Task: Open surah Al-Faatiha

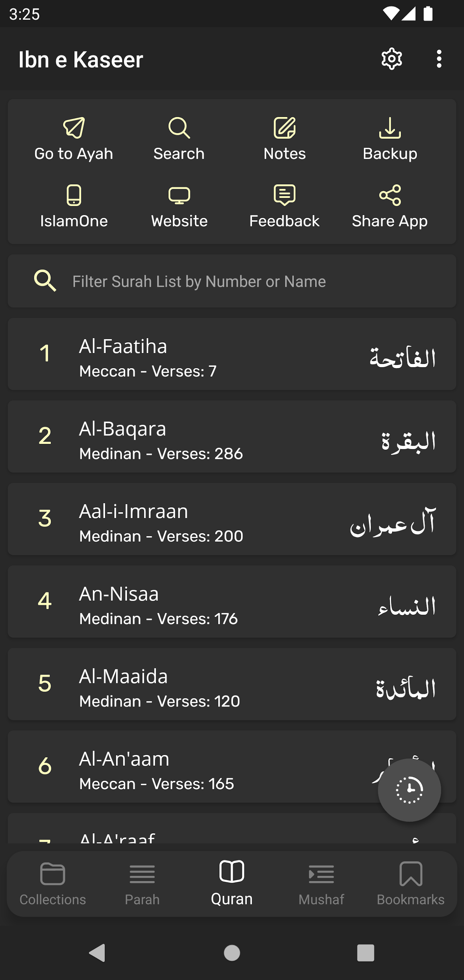Action: point(232,354)
